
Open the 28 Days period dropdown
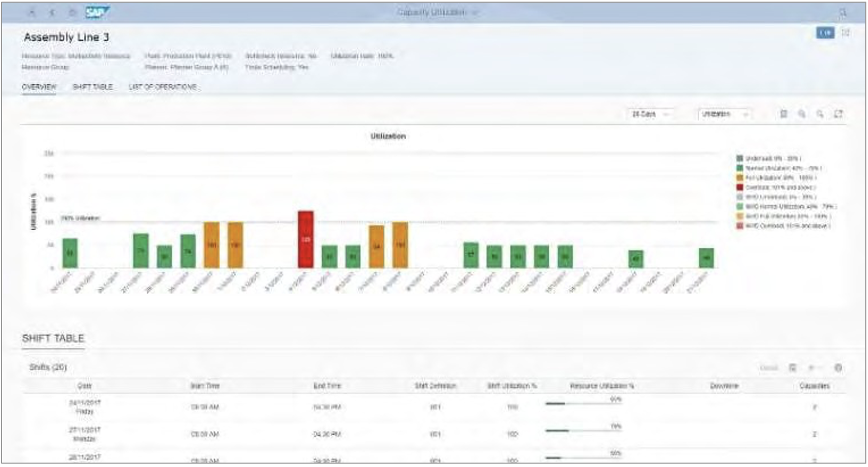(650, 114)
